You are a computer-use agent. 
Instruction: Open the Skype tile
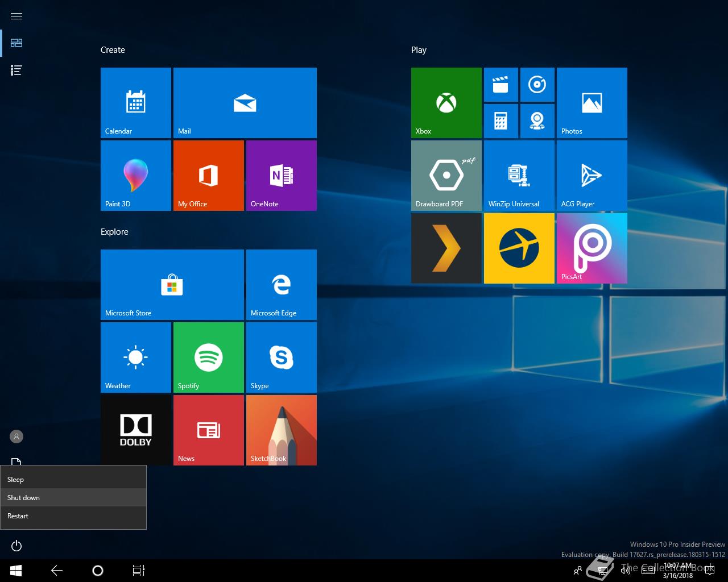click(x=282, y=357)
